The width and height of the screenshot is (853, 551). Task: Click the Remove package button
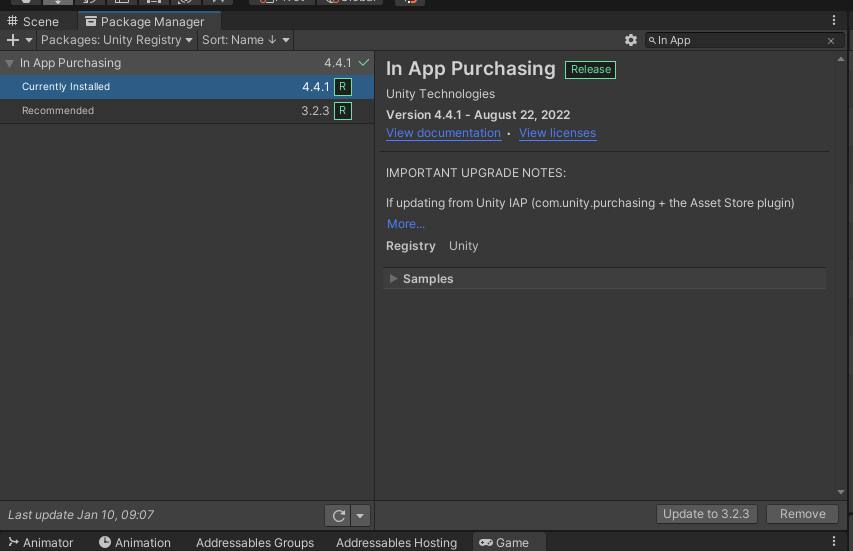(x=802, y=514)
